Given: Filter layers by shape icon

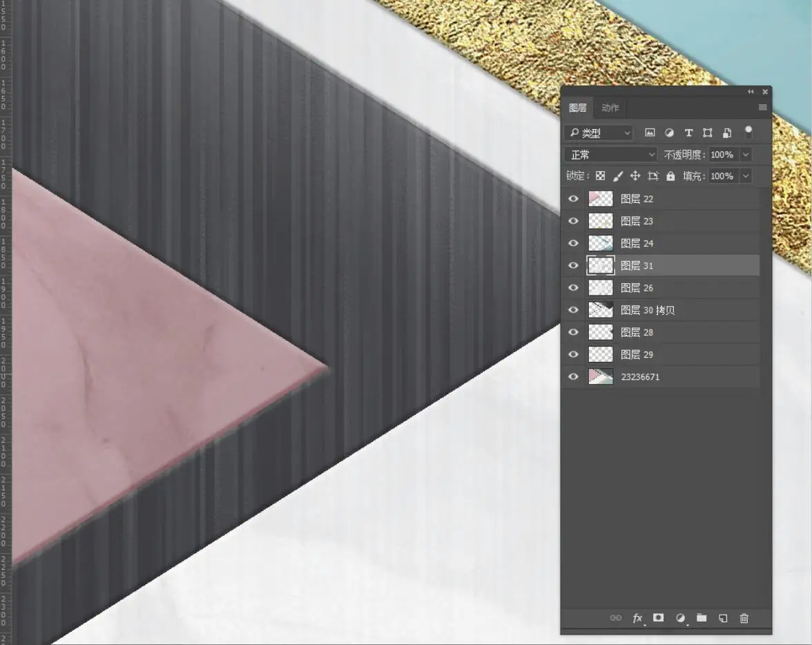Looking at the screenshot, I should click(707, 133).
